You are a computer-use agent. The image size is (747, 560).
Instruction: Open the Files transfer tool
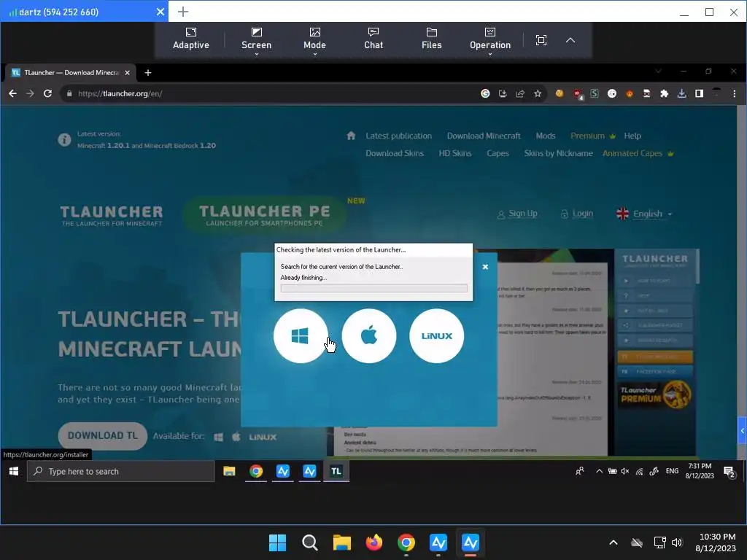click(x=431, y=39)
